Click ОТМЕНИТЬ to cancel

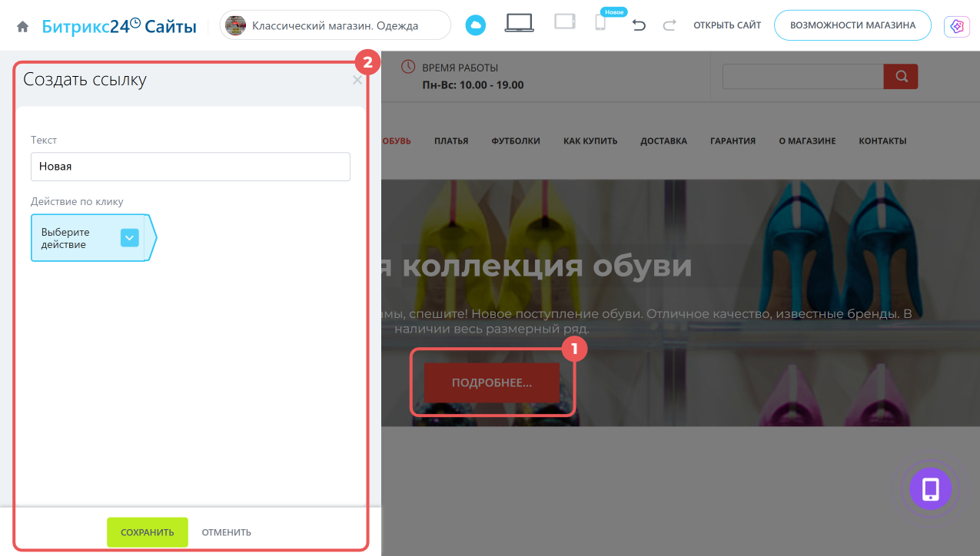(x=227, y=532)
